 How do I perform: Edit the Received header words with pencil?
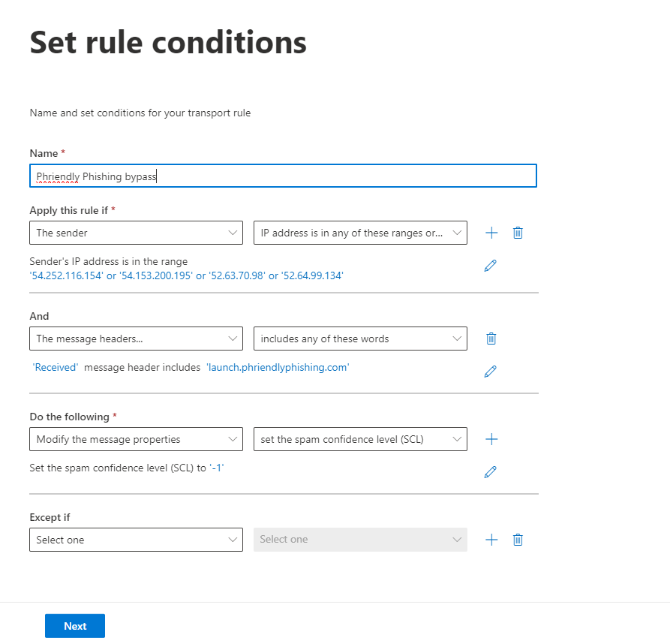pyautogui.click(x=490, y=372)
